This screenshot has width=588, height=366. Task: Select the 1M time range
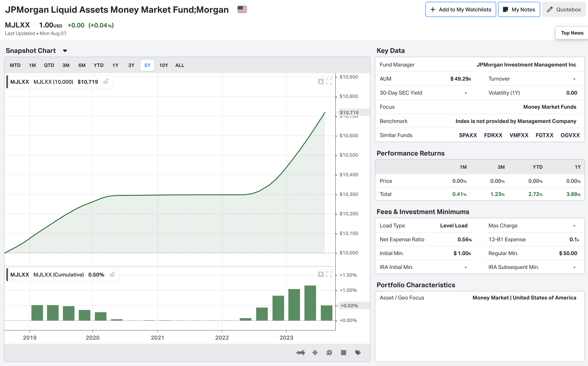(32, 65)
